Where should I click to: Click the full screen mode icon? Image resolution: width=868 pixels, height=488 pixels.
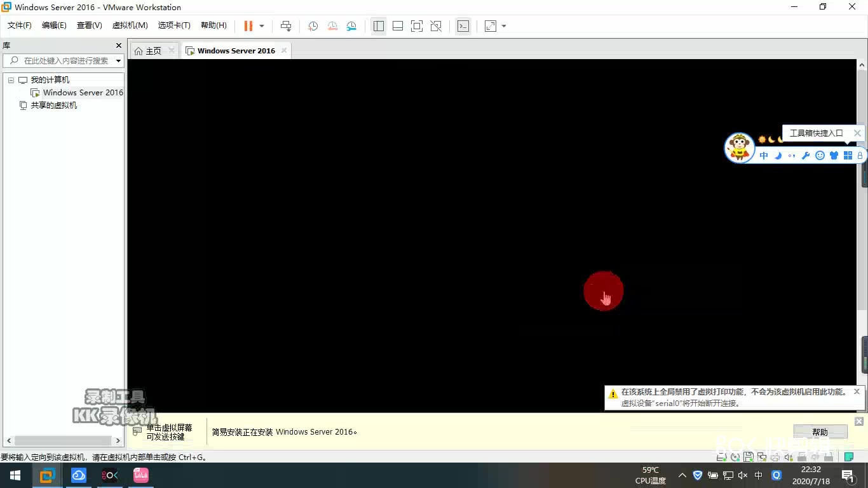pos(417,26)
